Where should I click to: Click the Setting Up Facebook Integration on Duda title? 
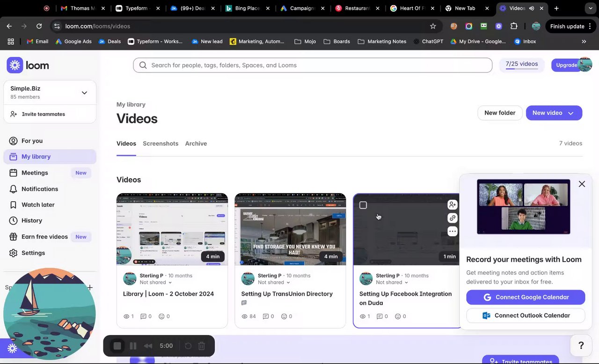405,298
